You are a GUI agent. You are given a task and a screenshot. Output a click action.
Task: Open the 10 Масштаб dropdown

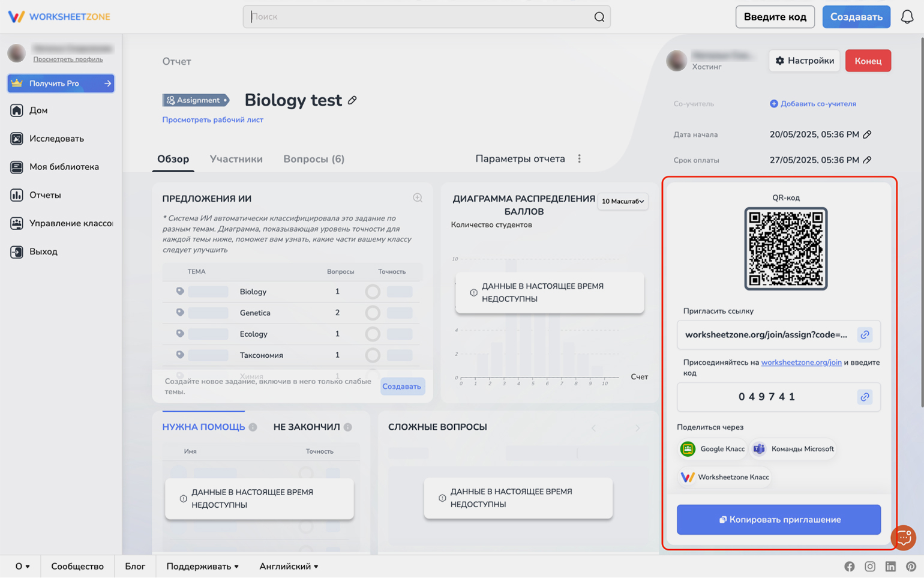pyautogui.click(x=623, y=202)
